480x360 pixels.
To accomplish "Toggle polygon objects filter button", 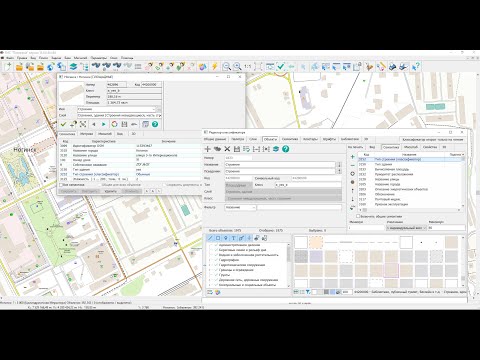I will [x=218, y=238].
